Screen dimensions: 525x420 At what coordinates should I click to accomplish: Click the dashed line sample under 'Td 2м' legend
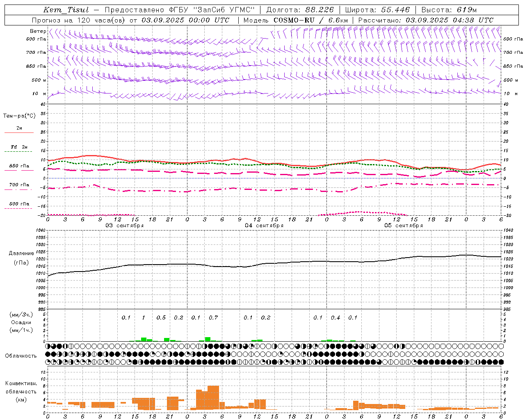[19, 152]
